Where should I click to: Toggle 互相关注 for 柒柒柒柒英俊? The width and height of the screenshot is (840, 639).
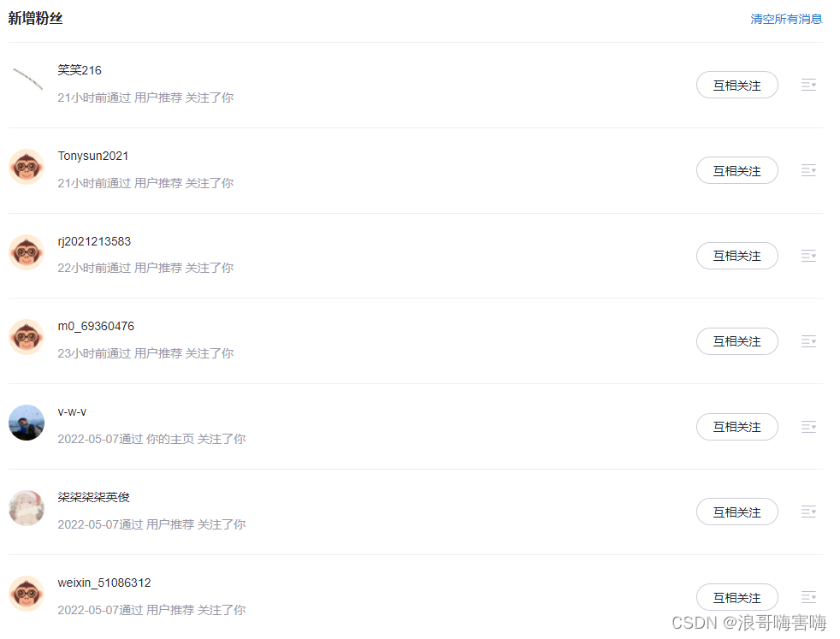(x=736, y=512)
